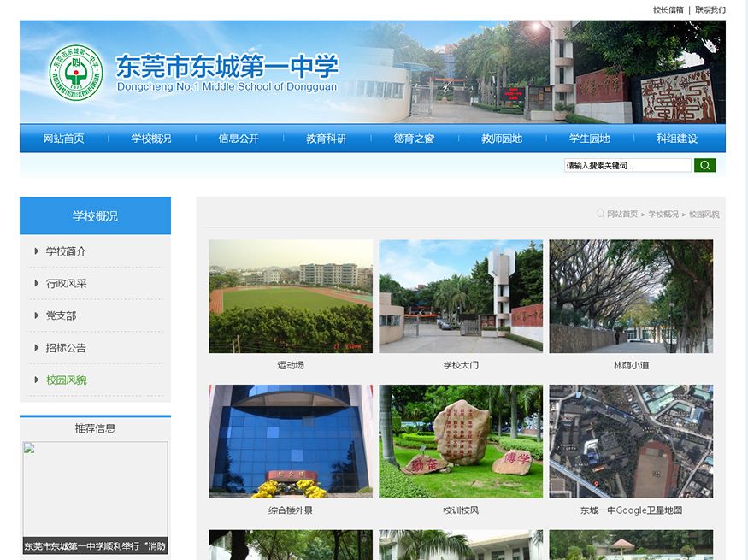Click the 学校概况 sidebar header
This screenshot has height=560, width=748.
coord(96,215)
